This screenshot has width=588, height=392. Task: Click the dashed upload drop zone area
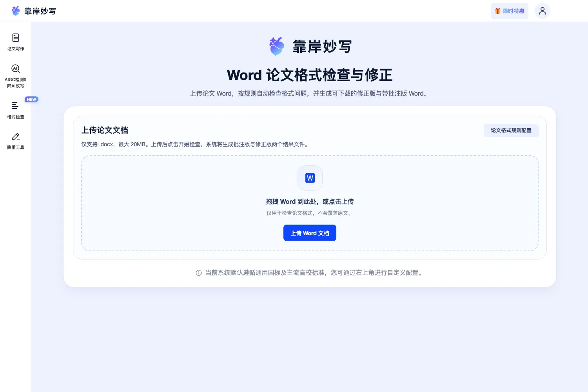(310, 203)
